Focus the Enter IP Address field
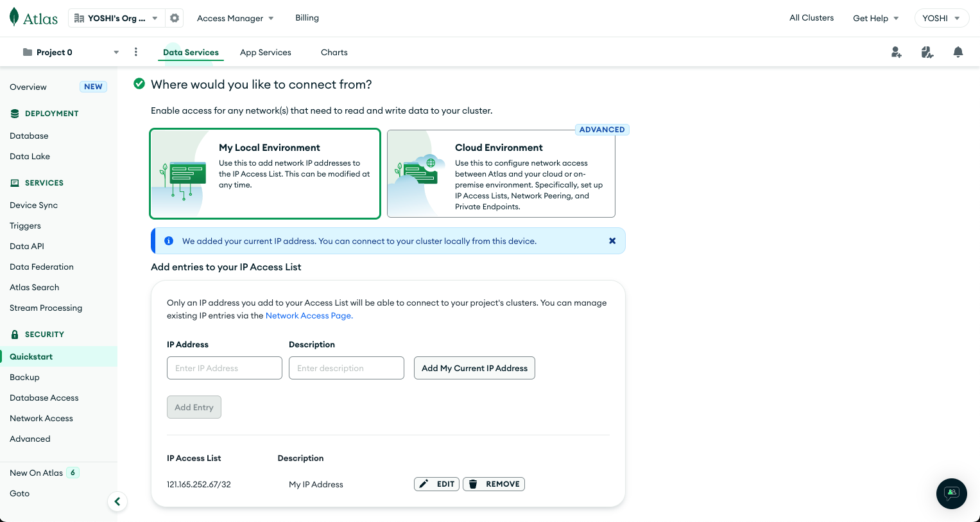980x522 pixels. point(225,368)
